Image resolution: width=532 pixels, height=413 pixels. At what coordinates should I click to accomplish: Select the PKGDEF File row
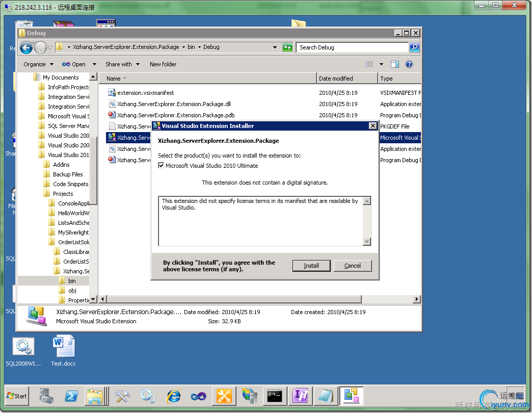[x=263, y=126]
